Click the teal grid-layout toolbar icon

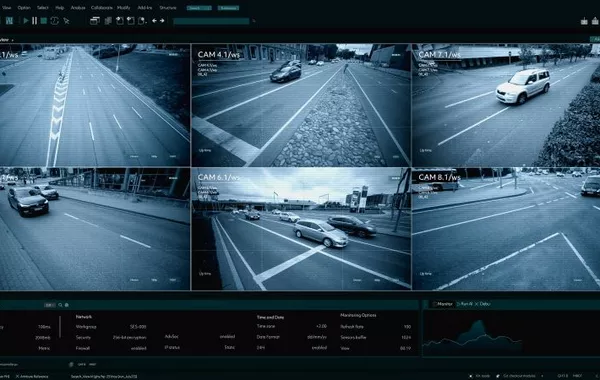[x=9, y=21]
